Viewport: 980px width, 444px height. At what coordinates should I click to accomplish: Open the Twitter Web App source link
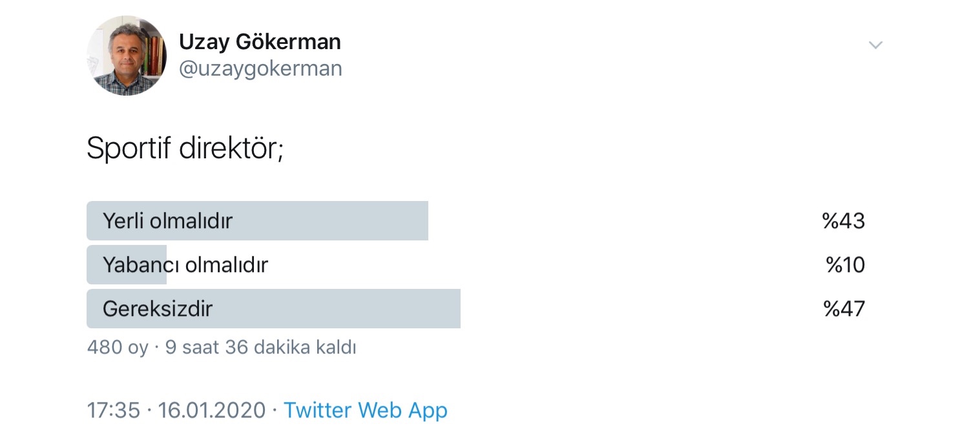(x=365, y=410)
